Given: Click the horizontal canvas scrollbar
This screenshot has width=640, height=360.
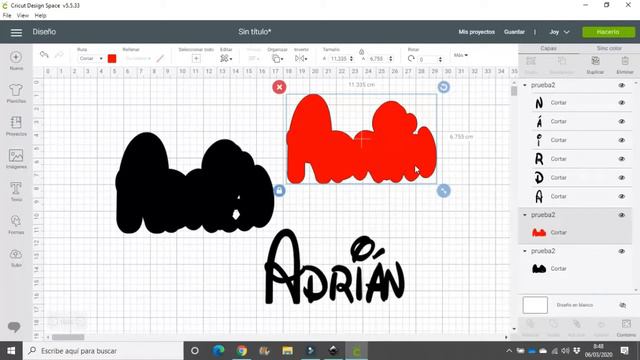Looking at the screenshot, I should pyautogui.click(x=68, y=337).
